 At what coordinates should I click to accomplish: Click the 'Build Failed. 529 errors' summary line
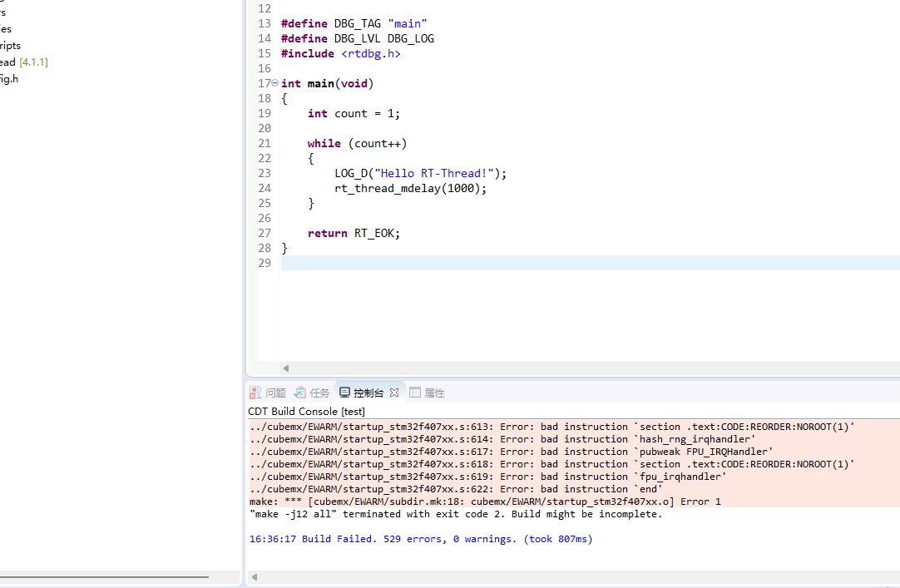click(421, 539)
